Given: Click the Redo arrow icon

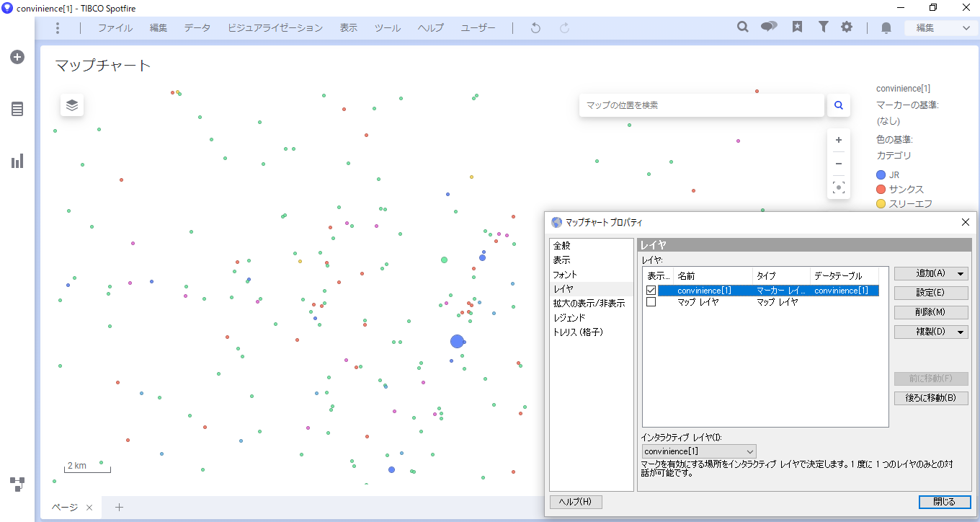Looking at the screenshot, I should 565,28.
